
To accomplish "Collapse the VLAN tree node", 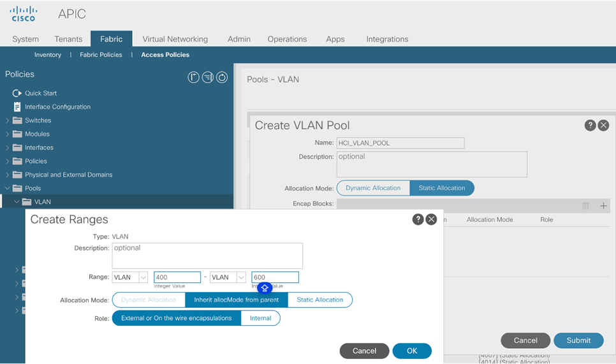I will click(x=17, y=202).
